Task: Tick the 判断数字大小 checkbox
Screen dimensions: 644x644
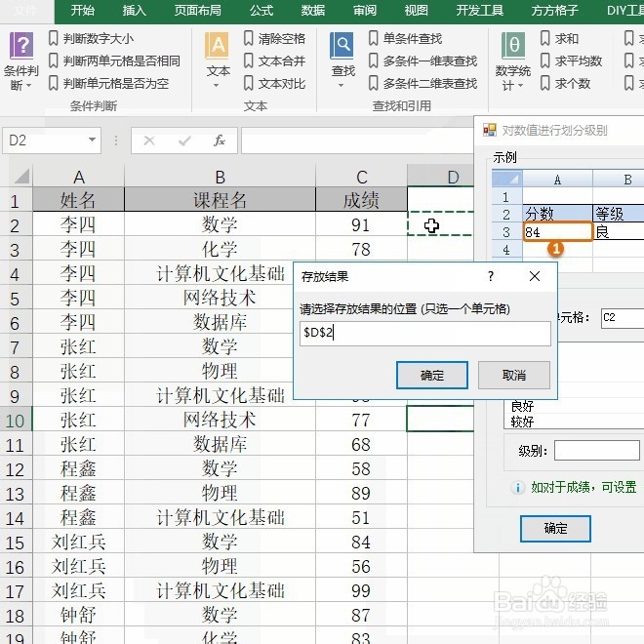Action: coord(53,39)
